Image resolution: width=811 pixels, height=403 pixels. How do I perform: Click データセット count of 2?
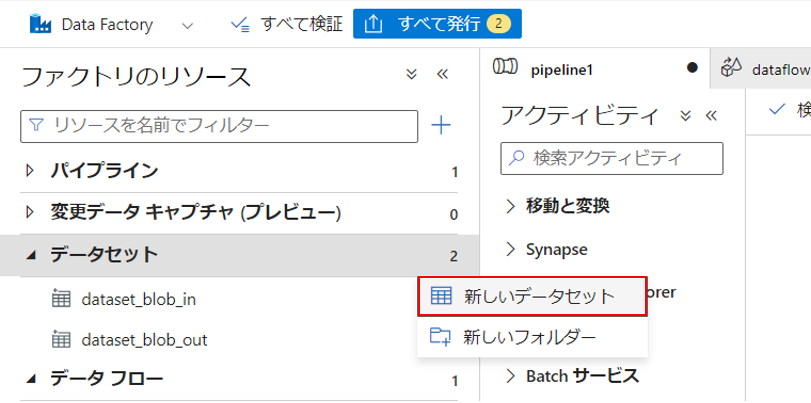(x=454, y=256)
